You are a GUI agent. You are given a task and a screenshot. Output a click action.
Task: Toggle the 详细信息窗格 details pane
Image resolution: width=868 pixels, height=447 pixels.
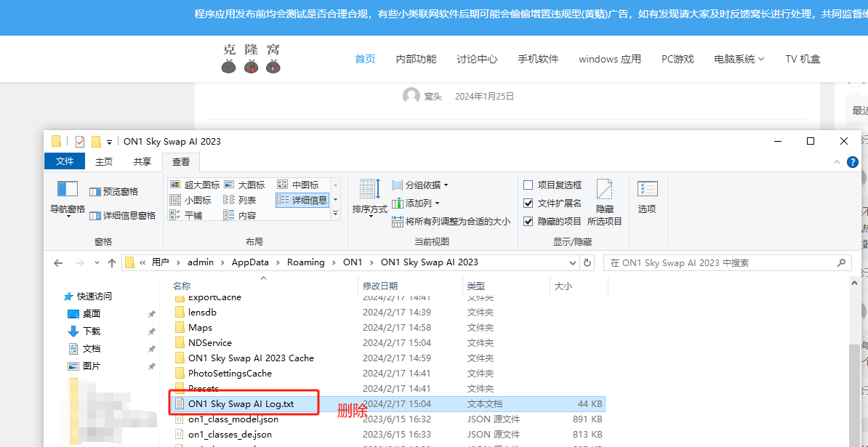(x=122, y=215)
